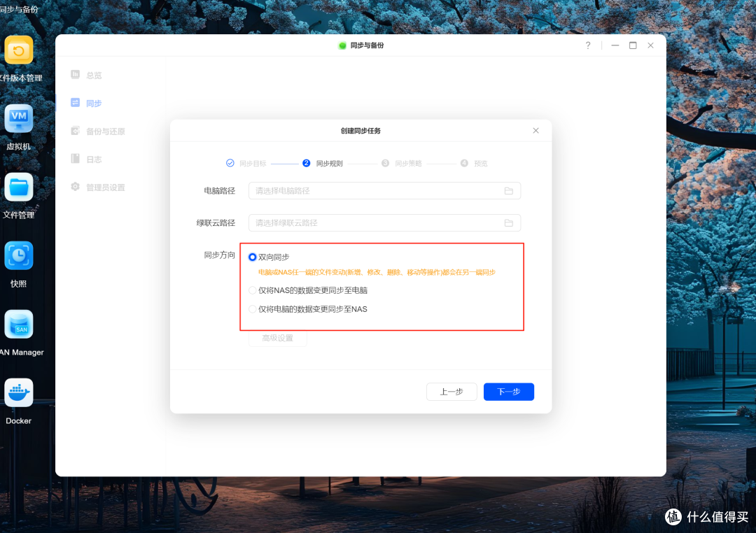
Task: Choose 仅将电脑的数据变更同步至NAS option
Action: (x=252, y=309)
